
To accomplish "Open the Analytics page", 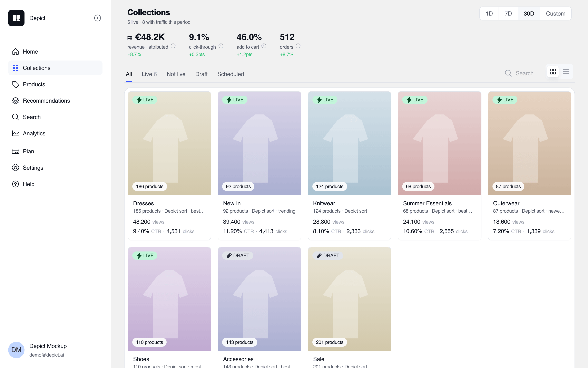I will 55,133.
